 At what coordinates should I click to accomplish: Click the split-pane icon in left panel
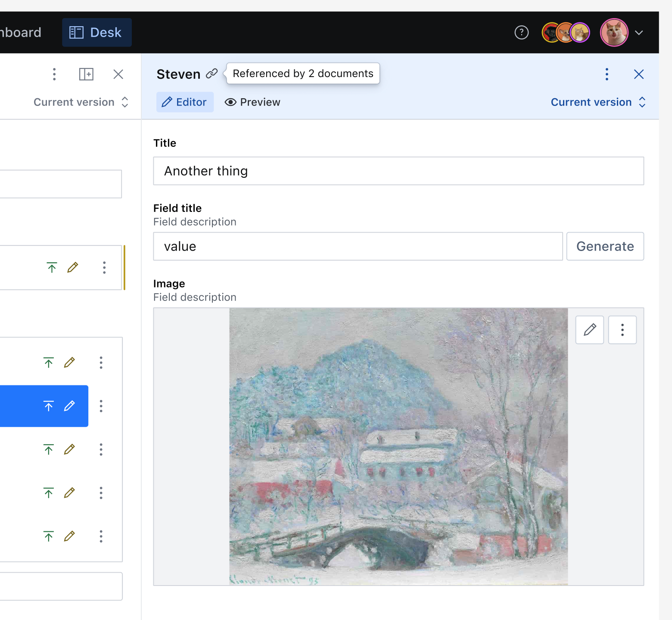86,74
